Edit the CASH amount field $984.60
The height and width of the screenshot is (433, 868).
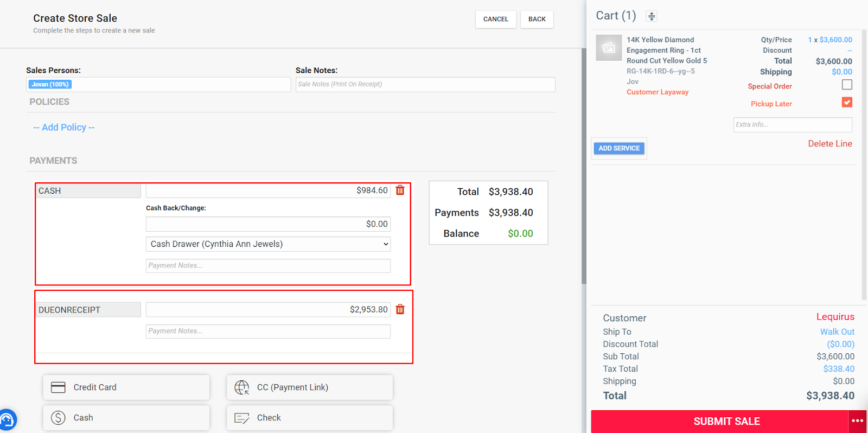[x=268, y=190]
